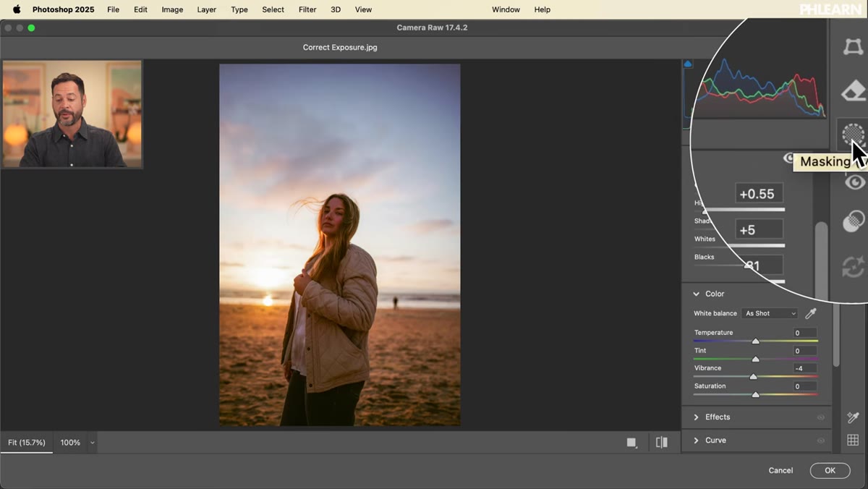Click the Vibrance value field showing -4
The height and width of the screenshot is (489, 868).
tap(804, 368)
